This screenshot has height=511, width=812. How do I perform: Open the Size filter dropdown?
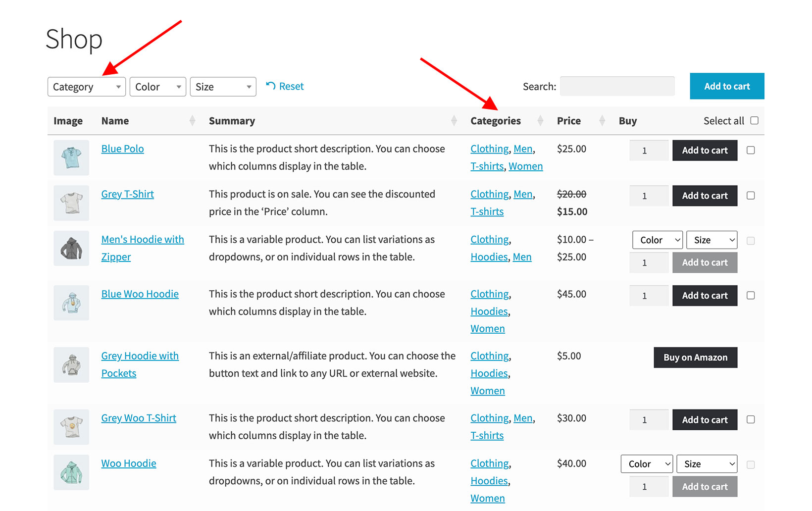(x=223, y=86)
